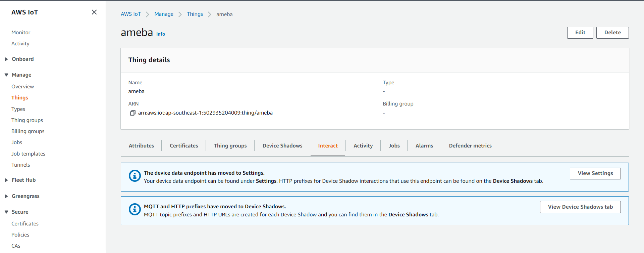Collapse the Secure section

[x=6, y=212]
